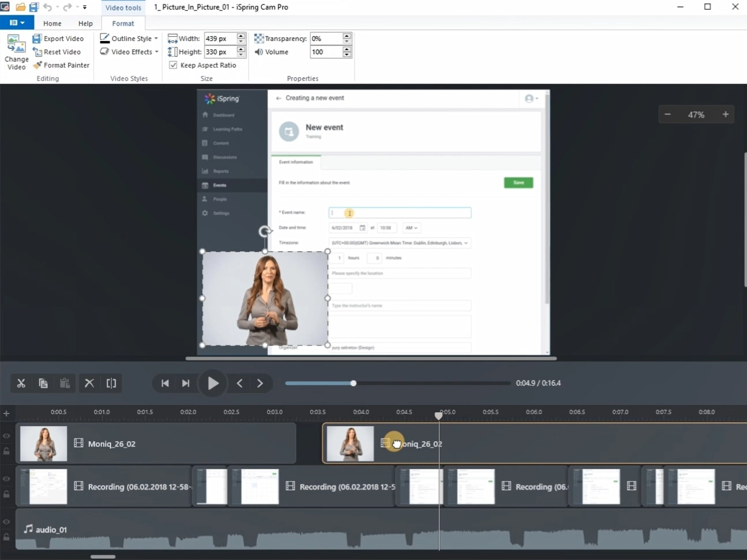Click the Split clip icon
The image size is (747, 560).
(x=111, y=384)
